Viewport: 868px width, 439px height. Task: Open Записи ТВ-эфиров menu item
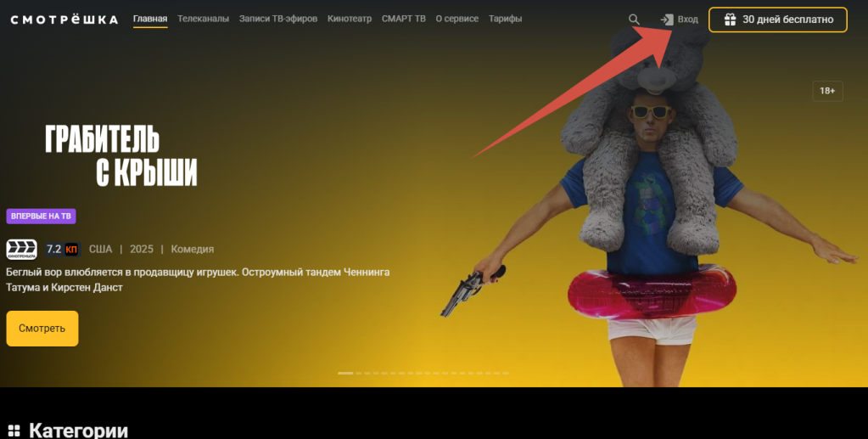pyautogui.click(x=278, y=19)
